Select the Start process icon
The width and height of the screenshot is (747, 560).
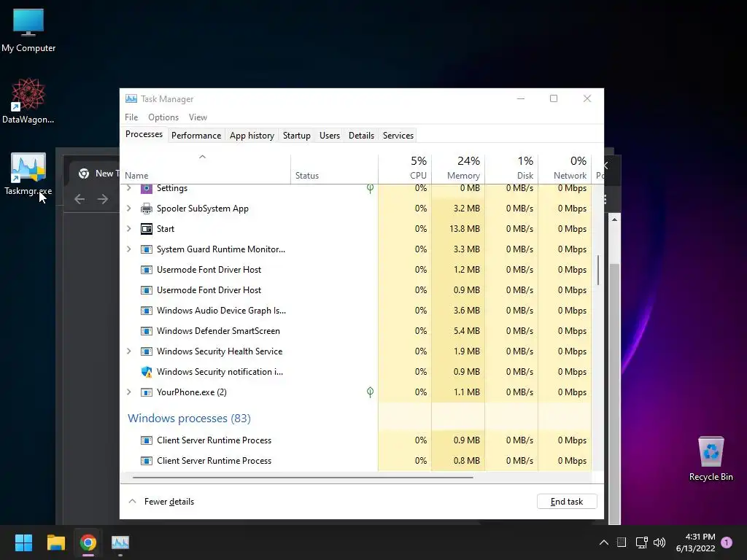pos(146,229)
